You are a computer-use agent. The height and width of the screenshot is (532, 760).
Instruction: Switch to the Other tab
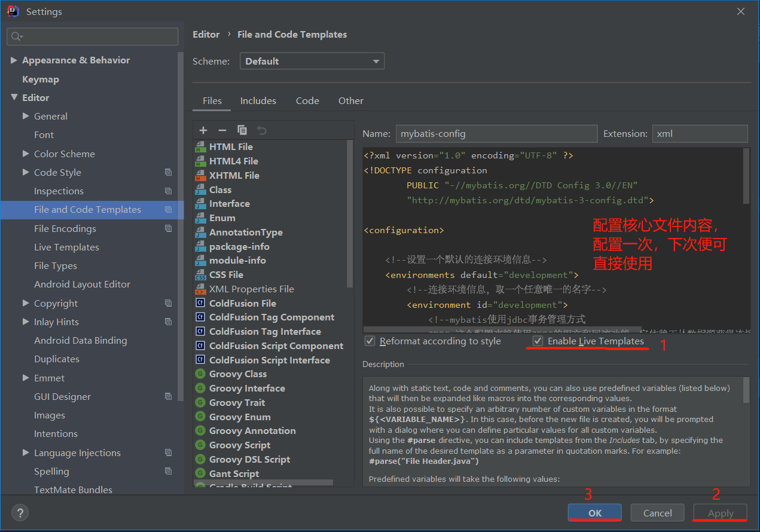[x=351, y=101]
